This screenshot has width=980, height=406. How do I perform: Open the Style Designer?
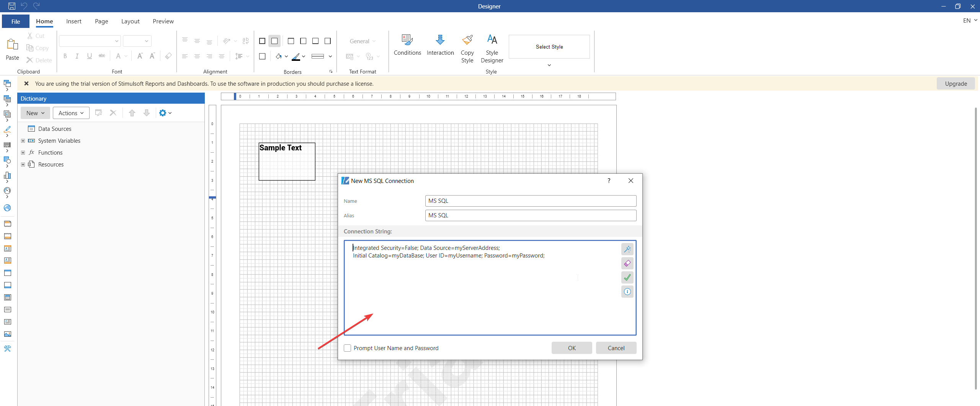pyautogui.click(x=492, y=49)
